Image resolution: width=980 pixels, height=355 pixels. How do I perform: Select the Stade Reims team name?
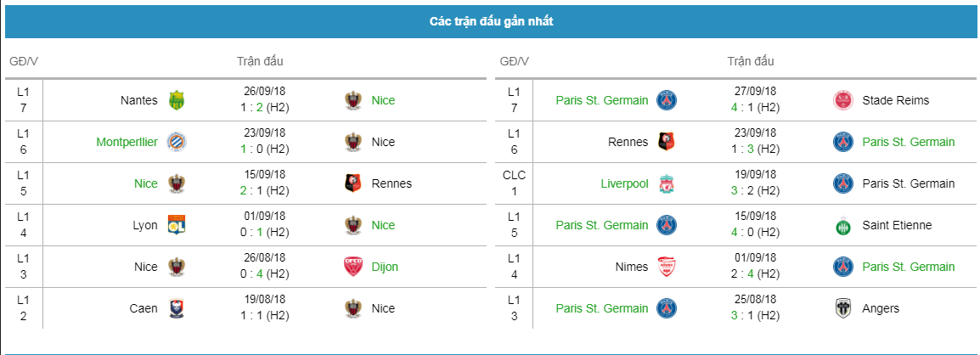pyautogui.click(x=895, y=100)
